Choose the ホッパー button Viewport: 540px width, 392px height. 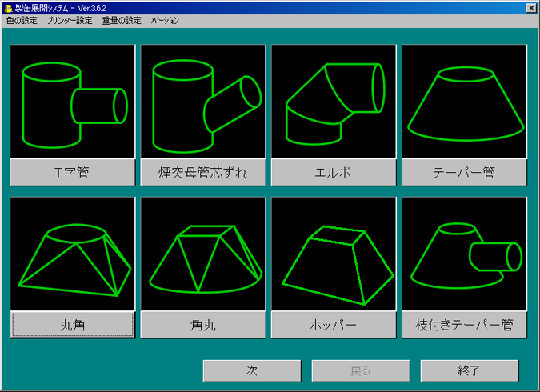[334, 325]
